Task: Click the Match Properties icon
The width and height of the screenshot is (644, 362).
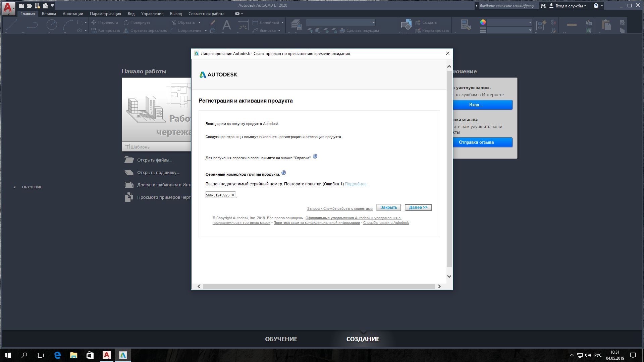Action: coord(466,25)
